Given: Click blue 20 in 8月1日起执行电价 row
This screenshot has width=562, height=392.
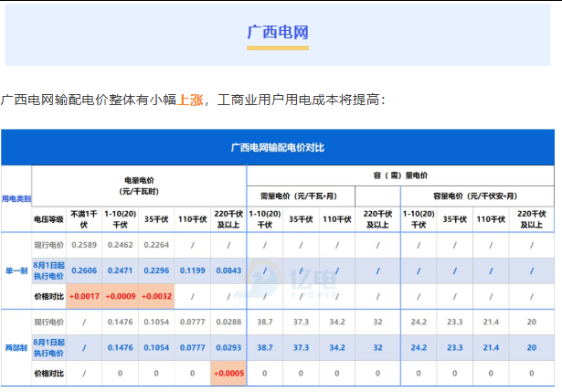Looking at the screenshot, I should 532,348.
